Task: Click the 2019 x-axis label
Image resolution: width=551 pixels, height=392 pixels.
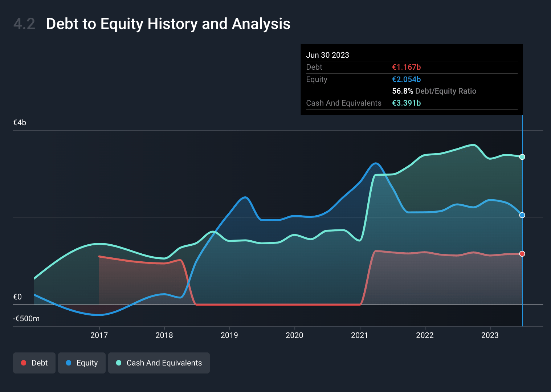Action: 229,335
